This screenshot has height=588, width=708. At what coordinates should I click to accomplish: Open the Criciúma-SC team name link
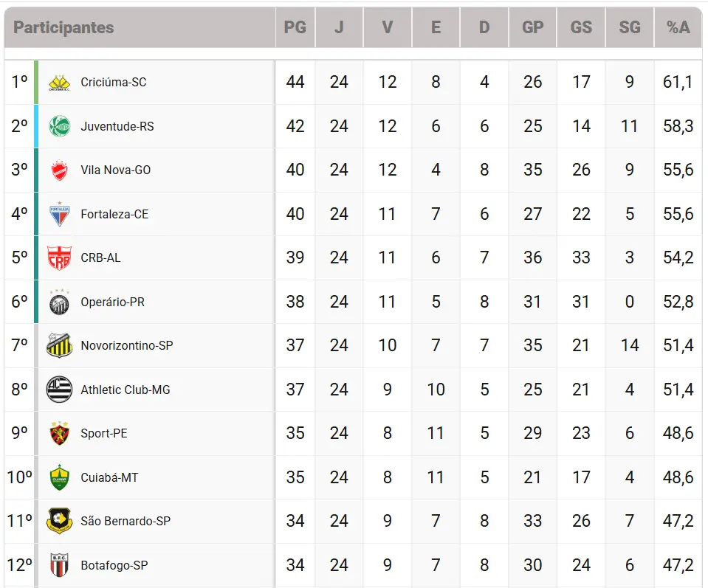pyautogui.click(x=114, y=82)
